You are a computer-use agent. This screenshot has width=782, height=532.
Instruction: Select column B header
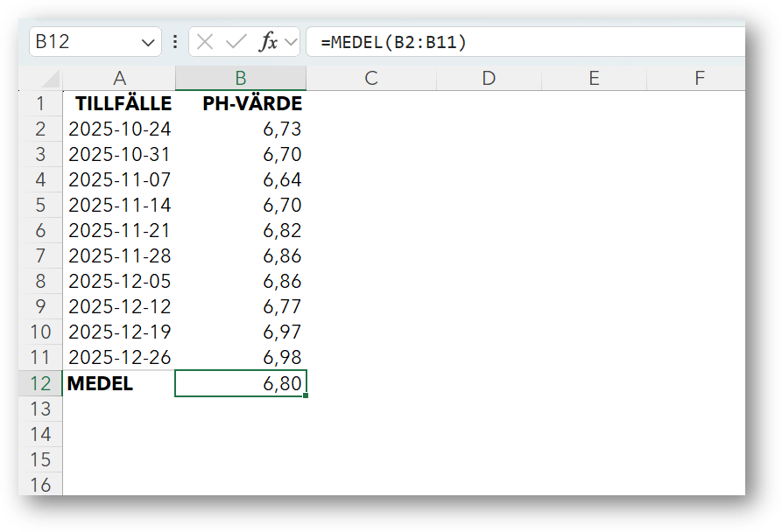(x=241, y=78)
